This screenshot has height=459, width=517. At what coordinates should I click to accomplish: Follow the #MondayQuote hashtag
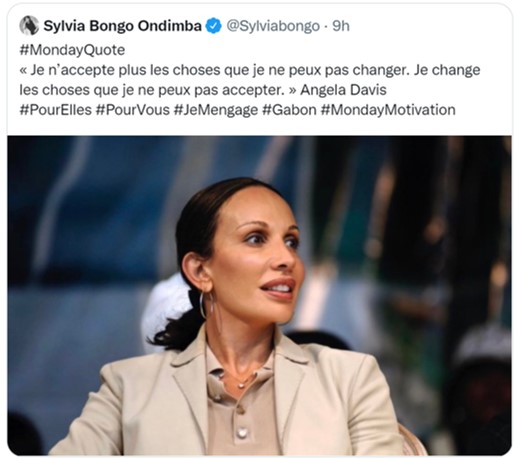72,50
